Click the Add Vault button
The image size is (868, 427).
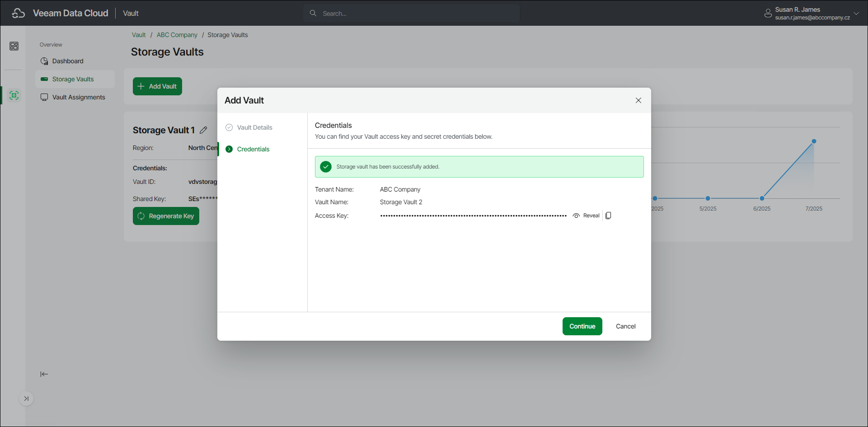click(157, 86)
